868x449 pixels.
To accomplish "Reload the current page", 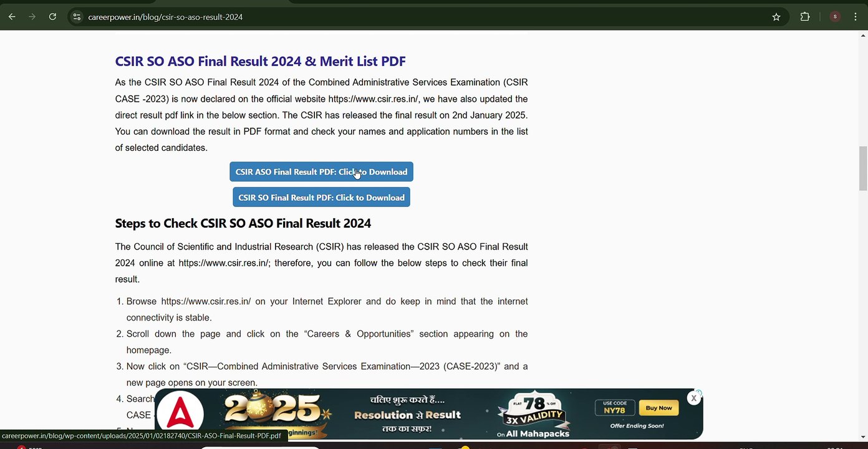I will pyautogui.click(x=52, y=17).
